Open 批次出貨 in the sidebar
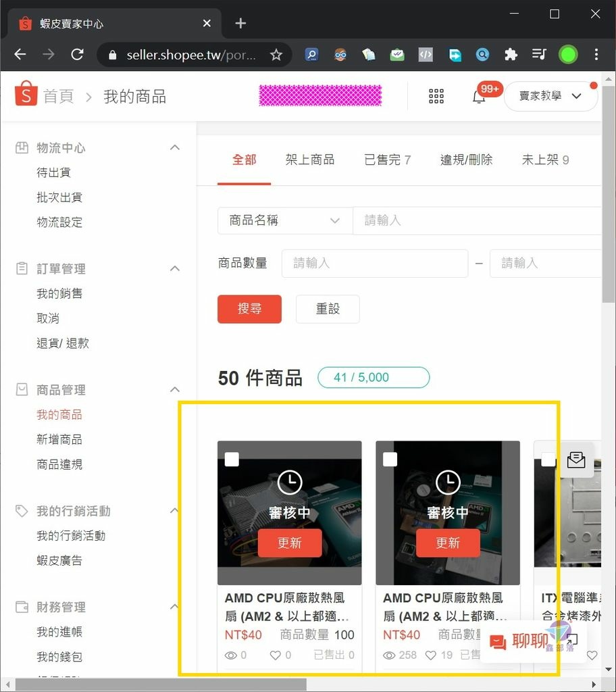 [x=59, y=197]
